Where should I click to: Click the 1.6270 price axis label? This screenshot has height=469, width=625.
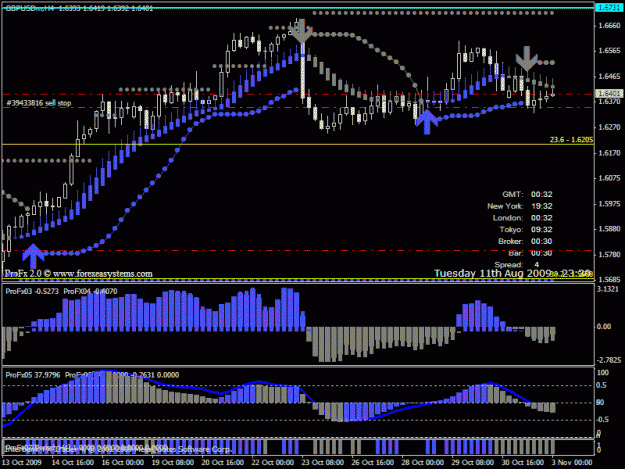pos(609,127)
